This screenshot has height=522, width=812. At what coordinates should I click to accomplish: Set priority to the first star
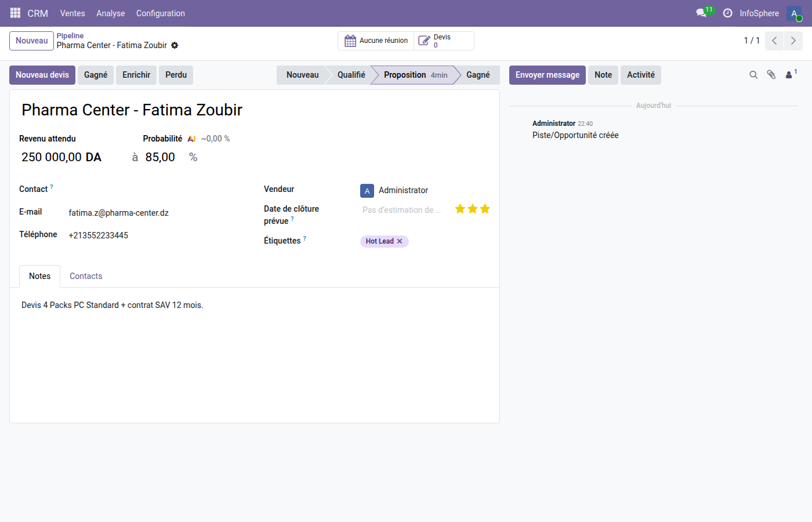pos(460,209)
